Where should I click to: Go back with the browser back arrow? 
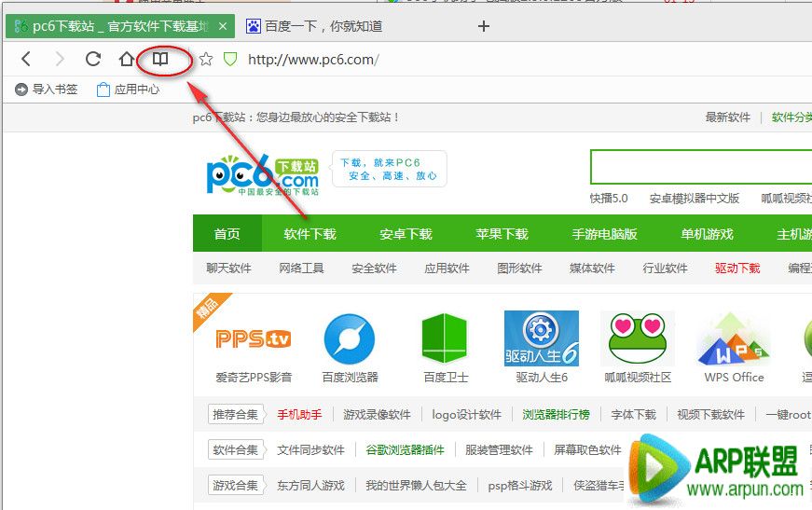pyautogui.click(x=26, y=59)
